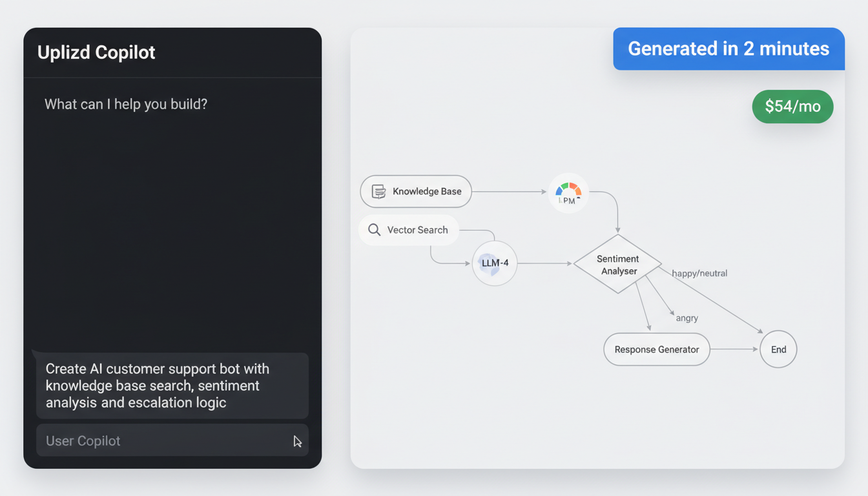Screen dimensions: 868x496
Task: Select the angry branch label
Action: click(687, 318)
